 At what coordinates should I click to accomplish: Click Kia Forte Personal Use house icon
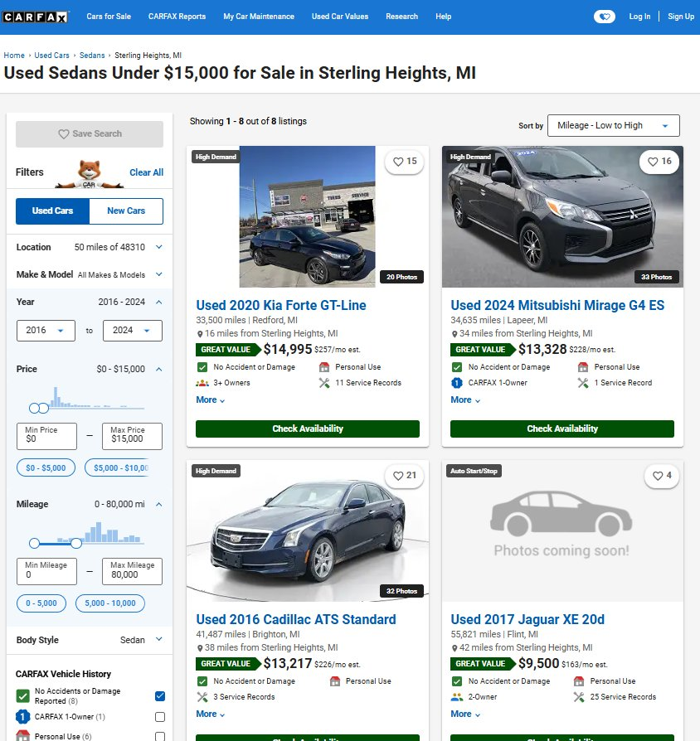point(324,367)
